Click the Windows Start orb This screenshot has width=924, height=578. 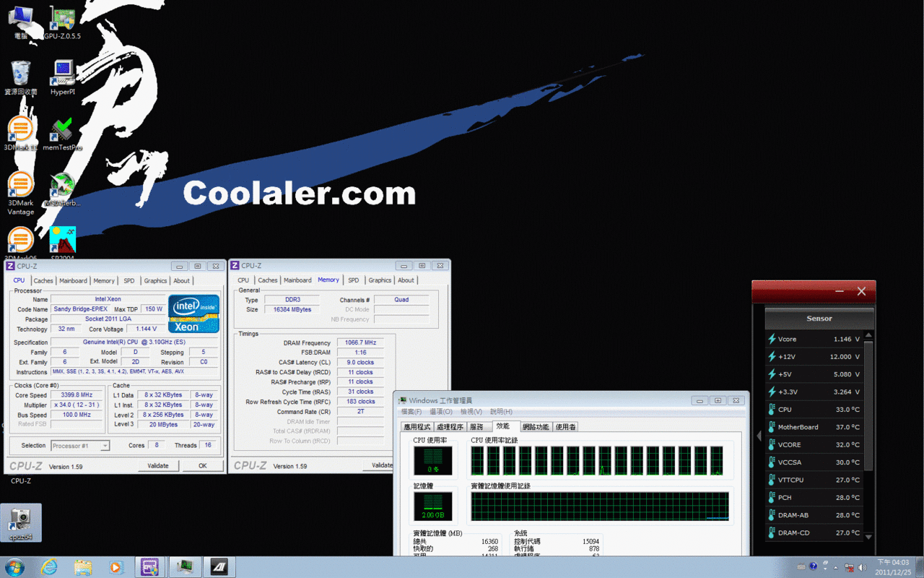[14, 566]
